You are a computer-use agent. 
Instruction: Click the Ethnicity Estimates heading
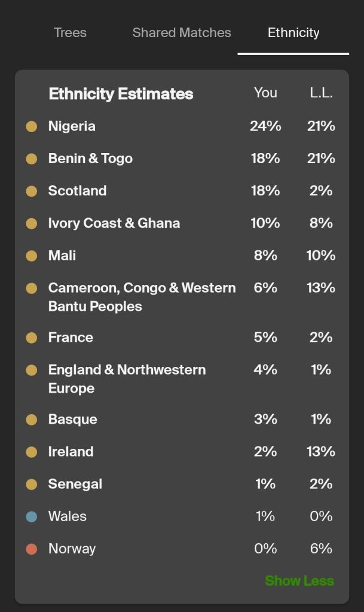tap(121, 94)
